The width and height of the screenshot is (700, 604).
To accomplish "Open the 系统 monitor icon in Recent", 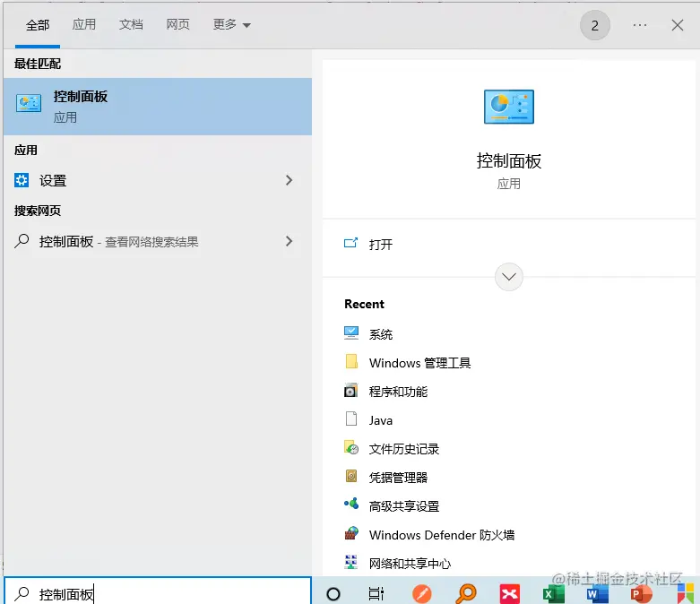I will coord(351,333).
